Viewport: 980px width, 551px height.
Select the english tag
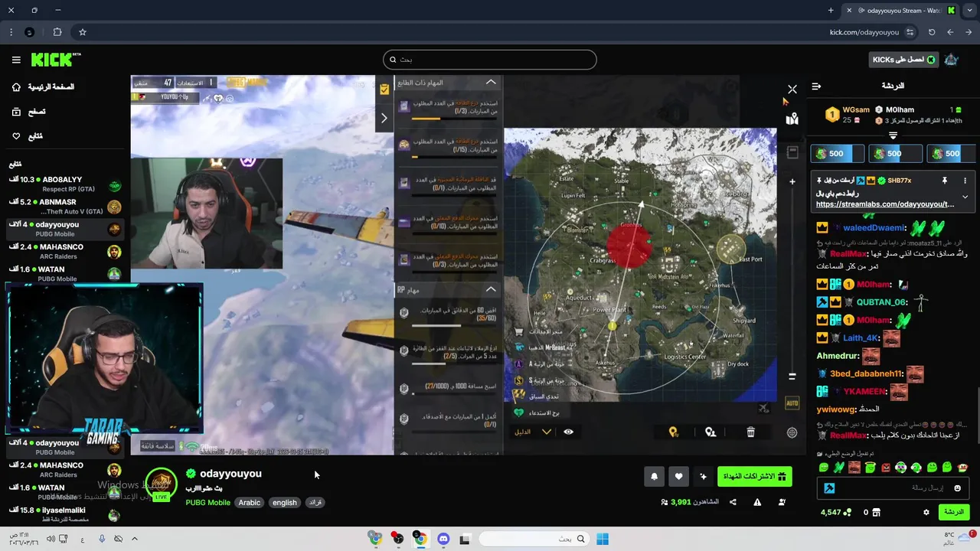tap(284, 503)
